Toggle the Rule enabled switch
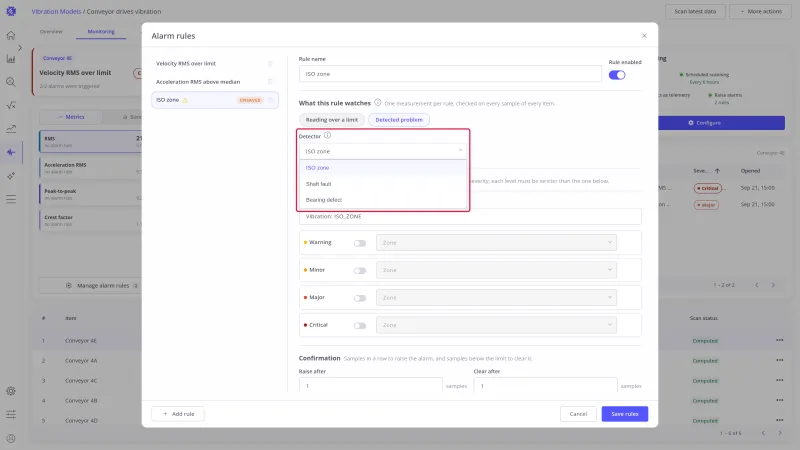Screen dimensions: 800x450 coord(617,75)
